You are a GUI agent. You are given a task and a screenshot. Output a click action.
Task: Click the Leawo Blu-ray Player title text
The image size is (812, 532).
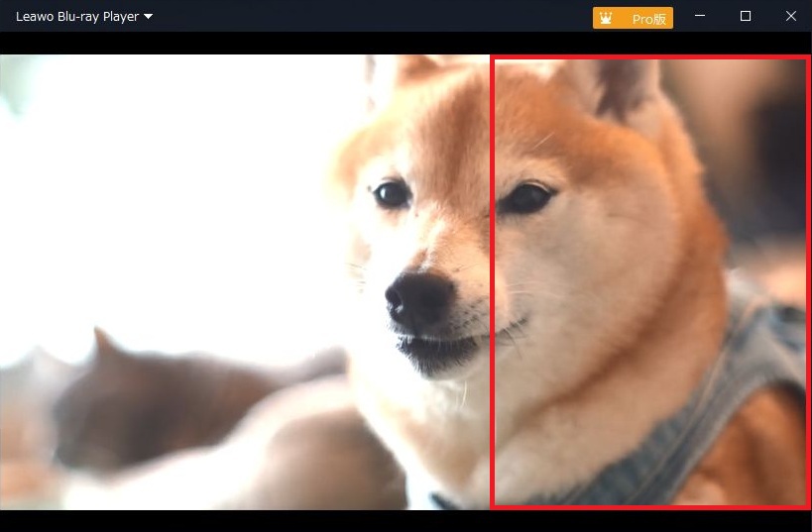coord(76,17)
